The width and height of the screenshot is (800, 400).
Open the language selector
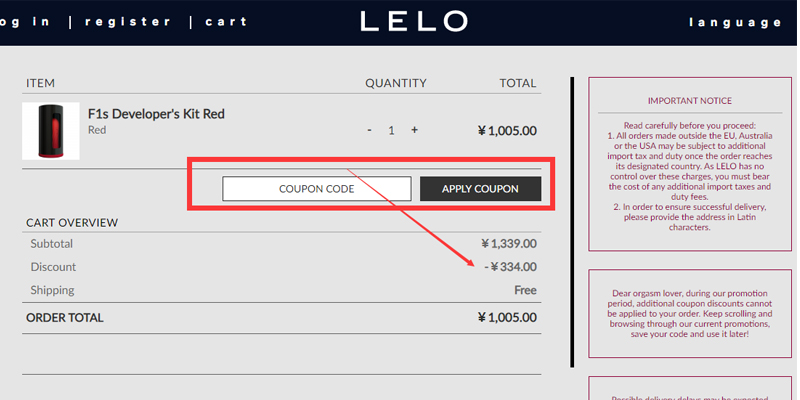735,22
